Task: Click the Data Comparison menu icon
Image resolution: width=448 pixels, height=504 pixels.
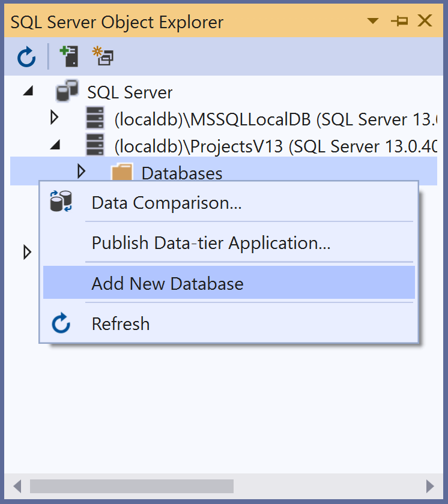Action: coord(61,202)
